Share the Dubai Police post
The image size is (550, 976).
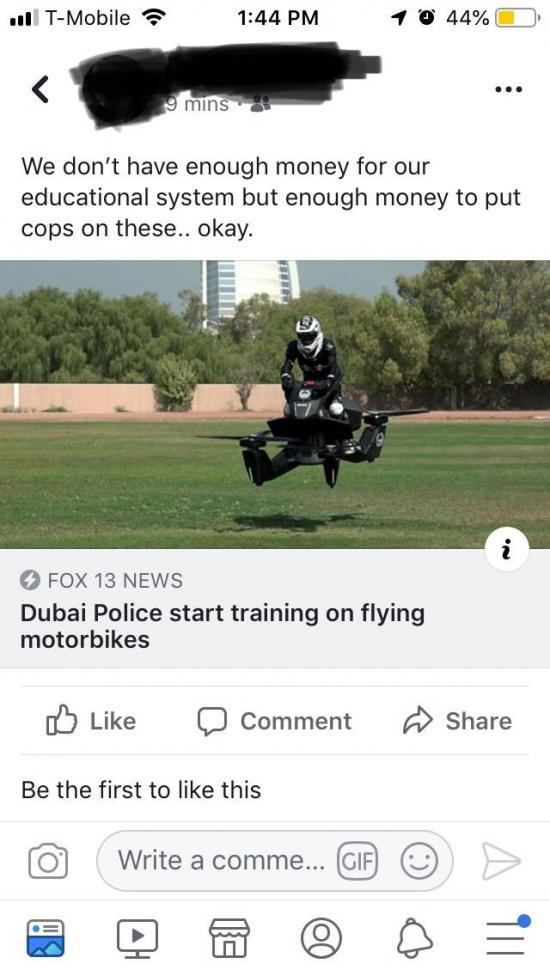457,721
